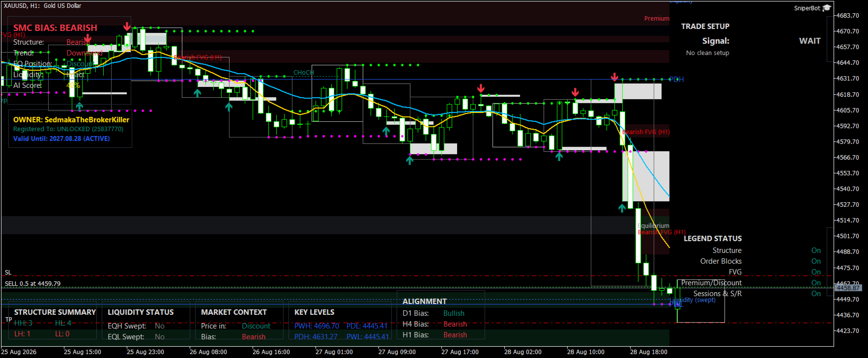Click the HH: 3 count
The image size is (868, 358).
23,323
